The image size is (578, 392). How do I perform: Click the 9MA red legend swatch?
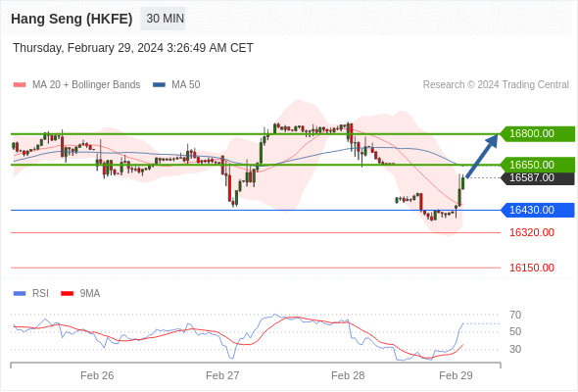point(67,294)
